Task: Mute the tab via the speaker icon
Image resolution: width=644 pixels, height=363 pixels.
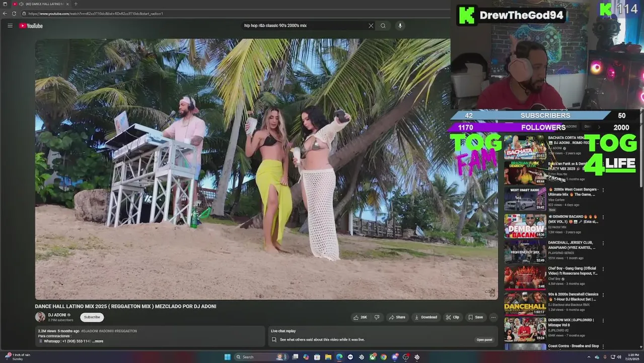Action: pos(21,4)
